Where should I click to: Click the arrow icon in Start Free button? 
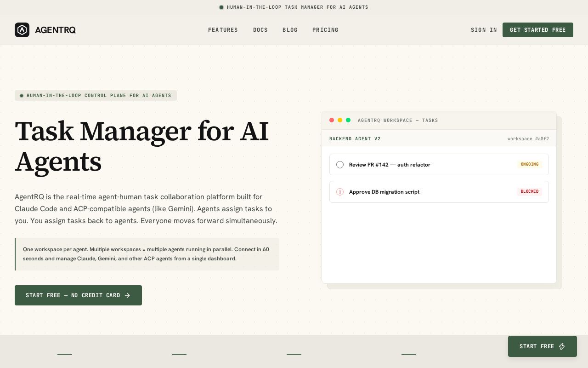(127, 295)
